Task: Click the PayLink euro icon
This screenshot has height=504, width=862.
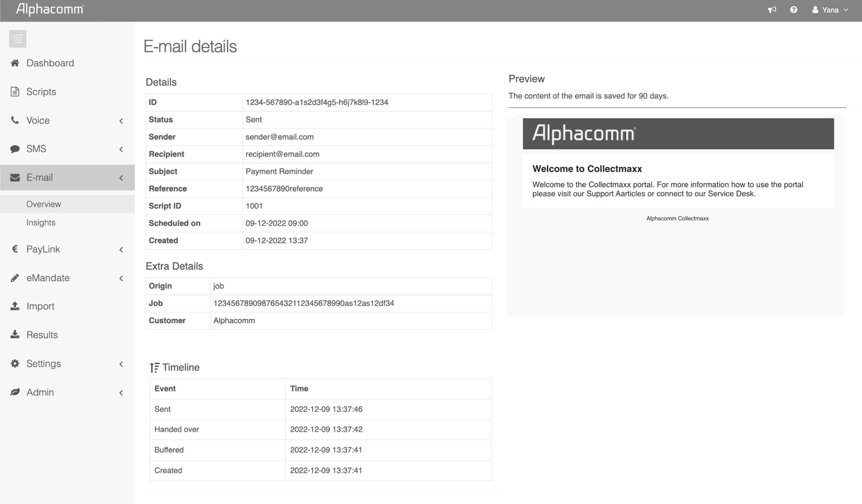Action: [15, 249]
